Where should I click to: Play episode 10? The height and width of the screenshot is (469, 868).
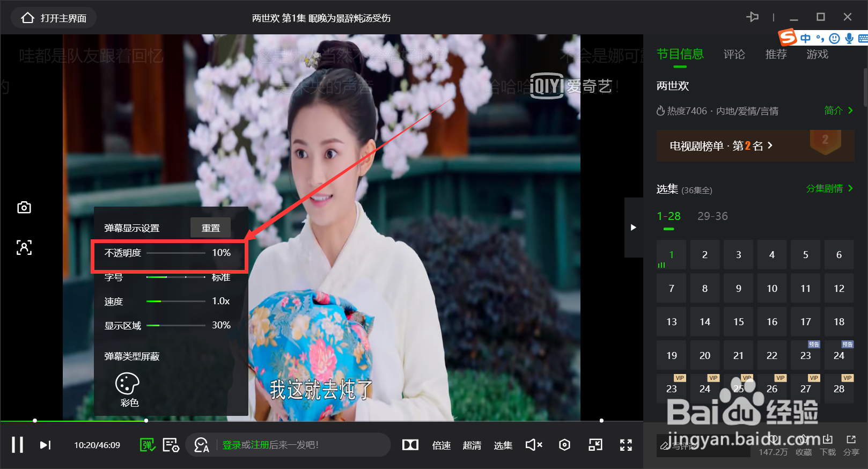tap(772, 289)
